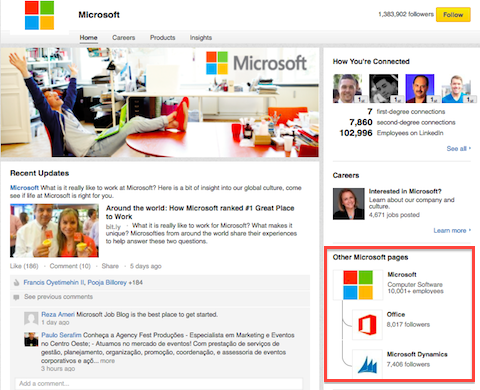Click the 4,671 jobs posted text

click(394, 215)
